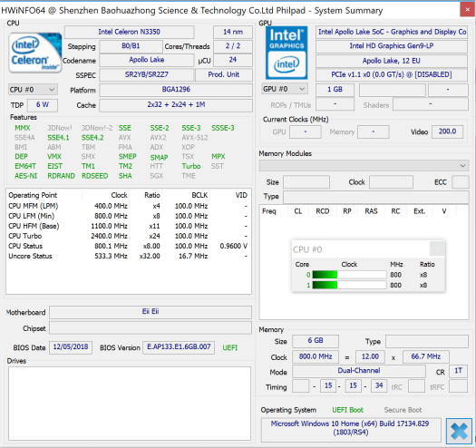This screenshot has width=476, height=448.
Task: Click the timing value 34 field
Action: [x=379, y=385]
